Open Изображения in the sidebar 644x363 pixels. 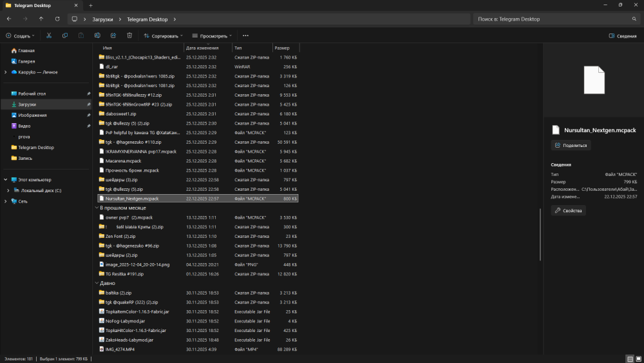[x=32, y=115]
